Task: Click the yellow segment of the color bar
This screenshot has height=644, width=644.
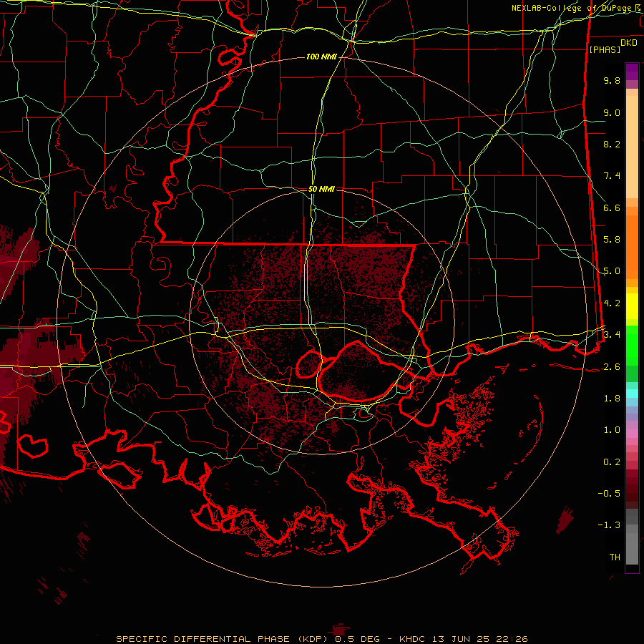Action: pos(632,306)
